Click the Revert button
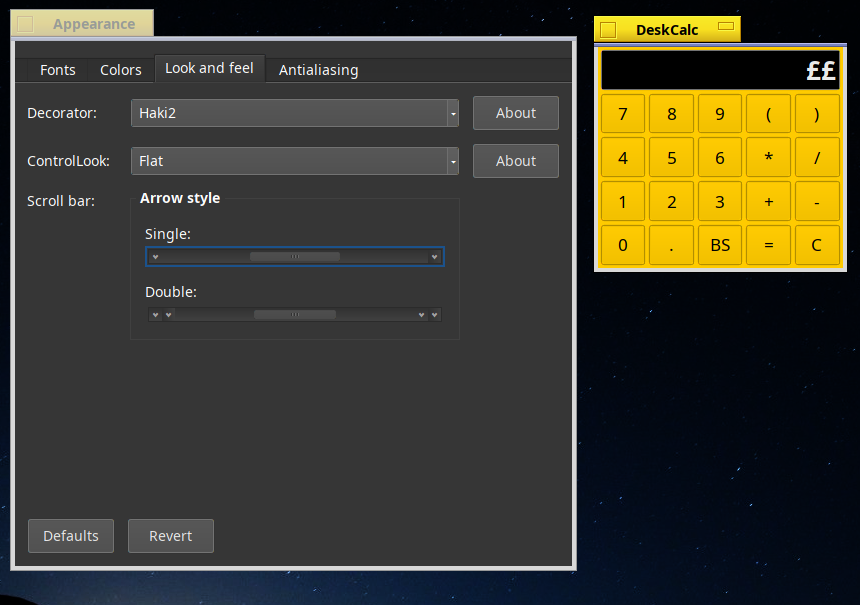860x605 pixels. coord(171,536)
